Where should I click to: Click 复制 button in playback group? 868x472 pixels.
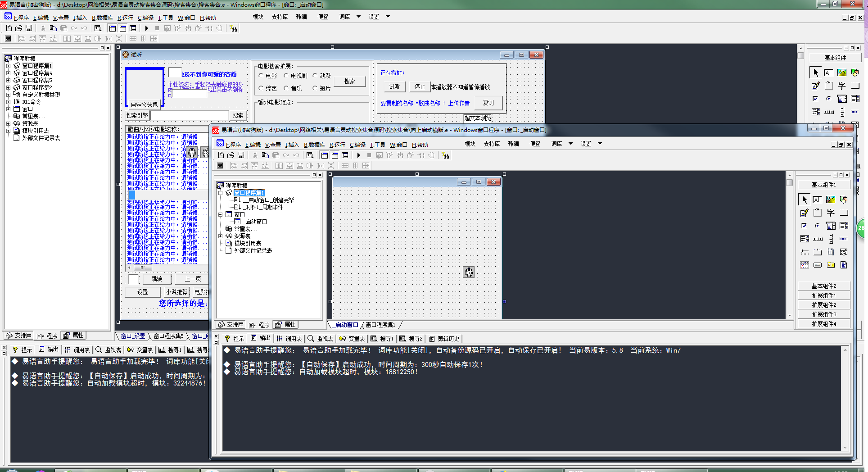[x=488, y=103]
